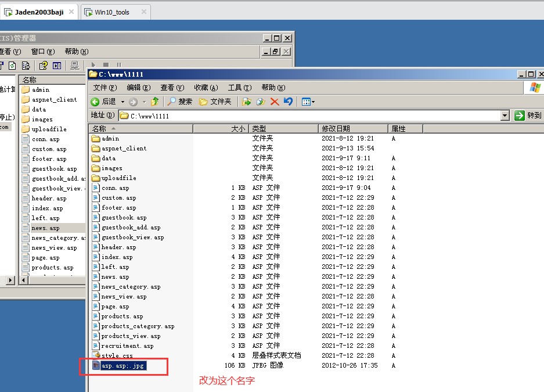This screenshot has width=544, height=392.
Task: Open Back button history dropdown arrow
Action: [121, 102]
